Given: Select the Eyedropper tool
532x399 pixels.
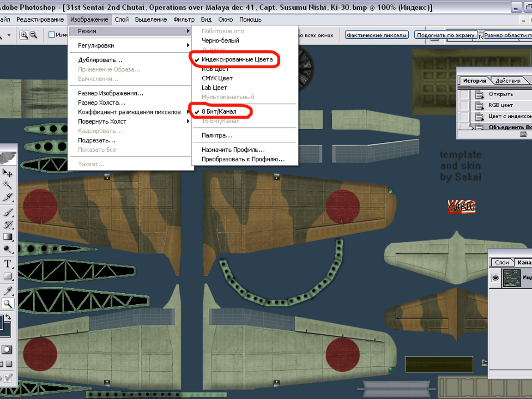Looking at the screenshot, I should pos(8,290).
